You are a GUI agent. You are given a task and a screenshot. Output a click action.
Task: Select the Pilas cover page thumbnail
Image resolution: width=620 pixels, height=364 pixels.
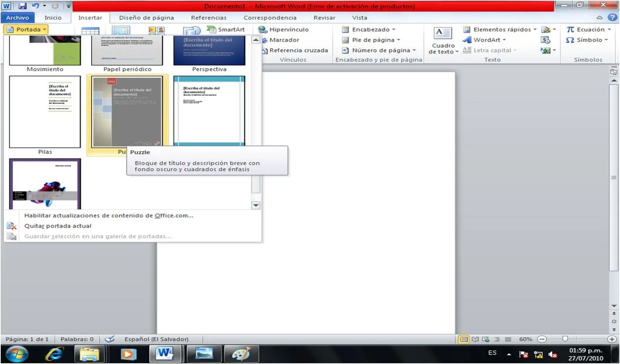[x=45, y=112]
